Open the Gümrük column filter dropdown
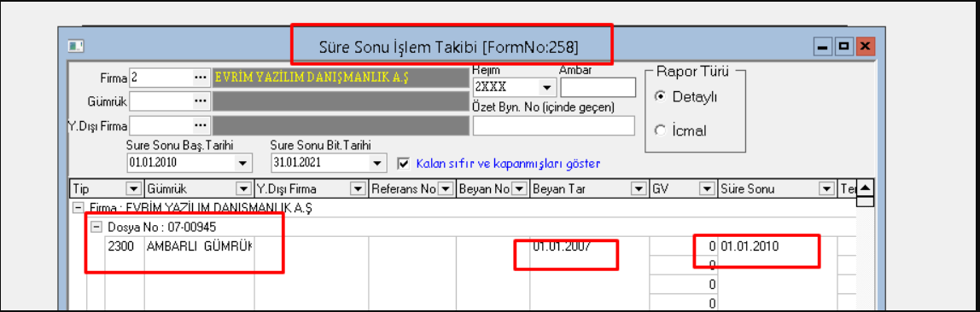 (243, 188)
